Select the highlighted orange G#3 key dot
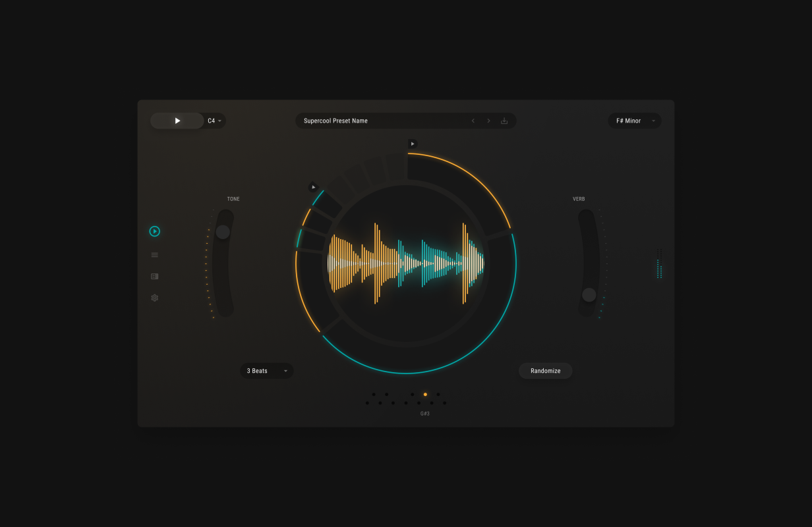The width and height of the screenshot is (812, 527). [425, 395]
